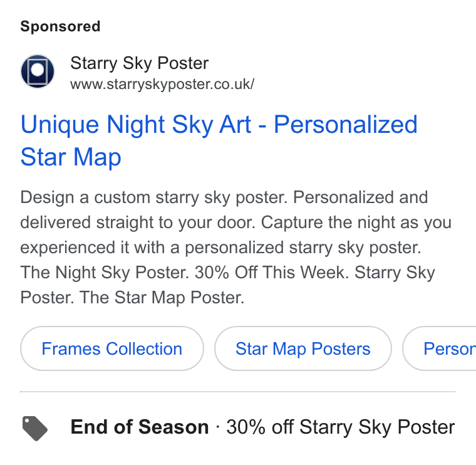Image resolution: width=476 pixels, height=465 pixels.
Task: Click the delivered straight to your door phrase
Action: pos(138,222)
